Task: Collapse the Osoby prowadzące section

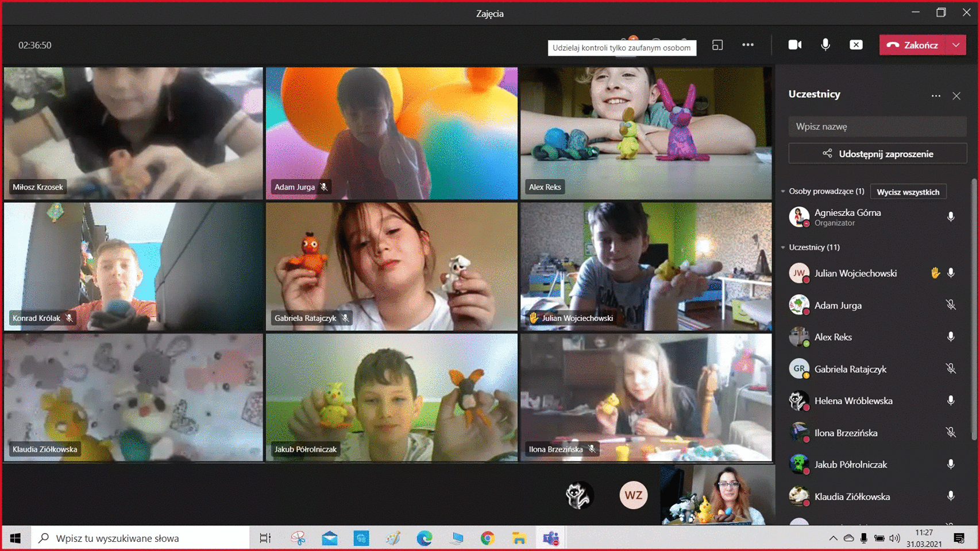Action: tap(783, 191)
